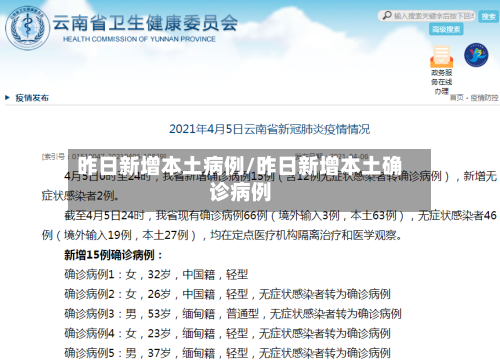Select row 确诊病例1：女，32岁
Viewport: 500px width, 361px height.
click(156, 274)
